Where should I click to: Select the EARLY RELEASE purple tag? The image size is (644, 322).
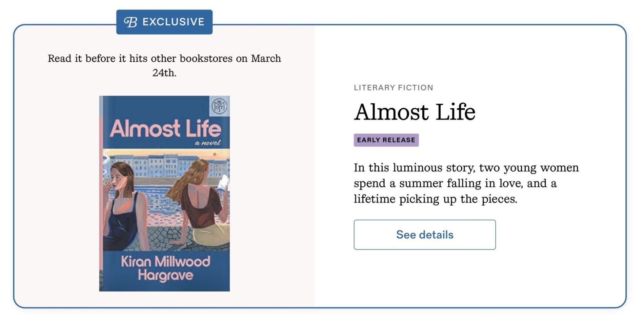(386, 140)
